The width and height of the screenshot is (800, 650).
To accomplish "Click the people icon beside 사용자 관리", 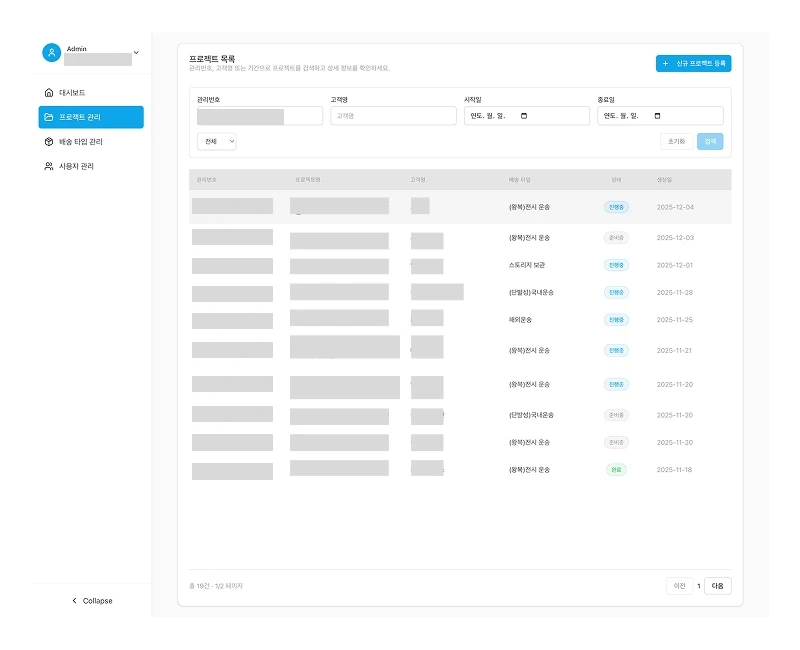I will click(x=49, y=166).
